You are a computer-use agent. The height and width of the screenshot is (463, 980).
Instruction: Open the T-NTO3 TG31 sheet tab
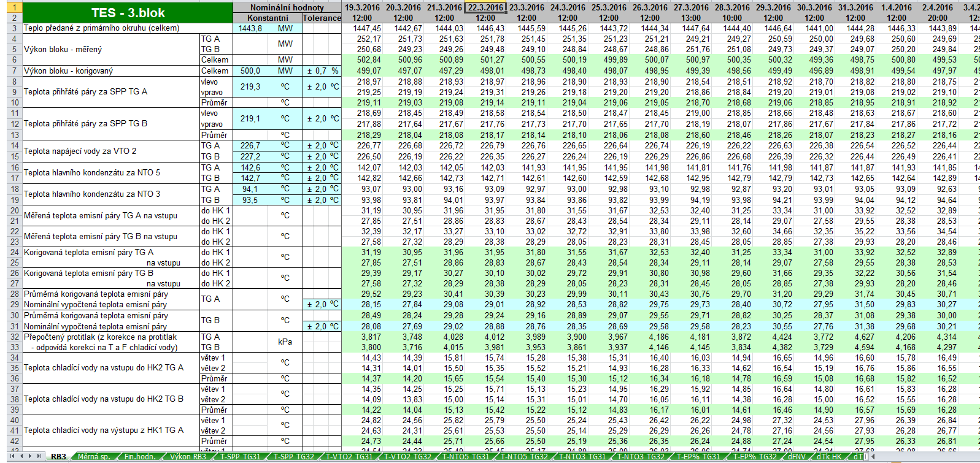tap(583, 456)
